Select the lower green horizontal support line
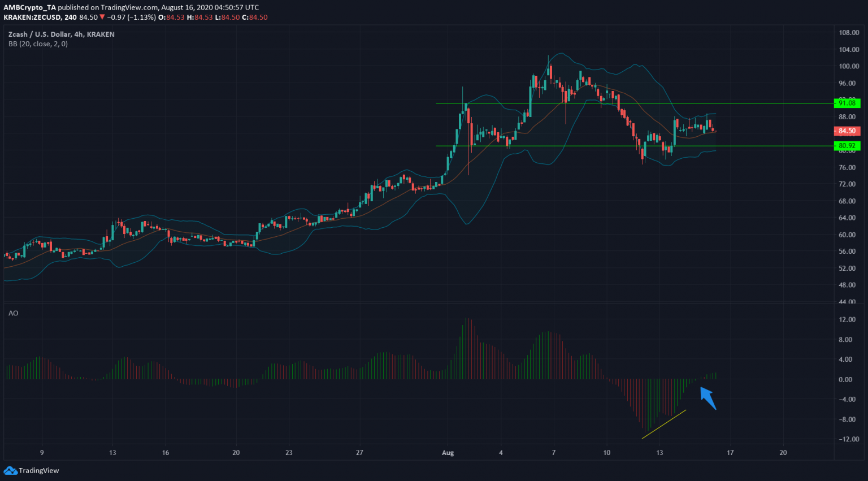 565,146
